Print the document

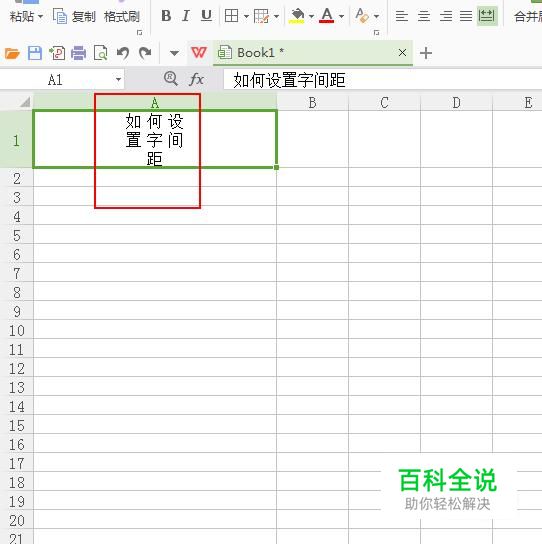(78, 53)
